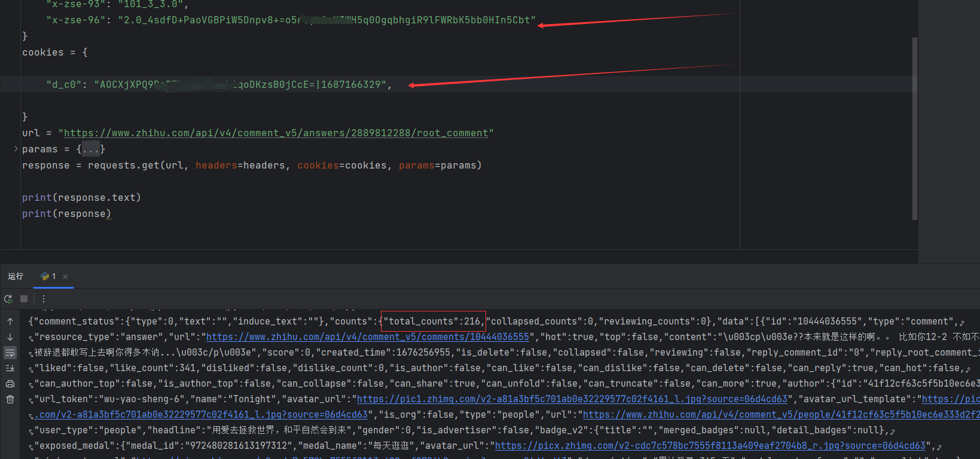Click the print(response.text) line
980x459 pixels.
pos(81,198)
